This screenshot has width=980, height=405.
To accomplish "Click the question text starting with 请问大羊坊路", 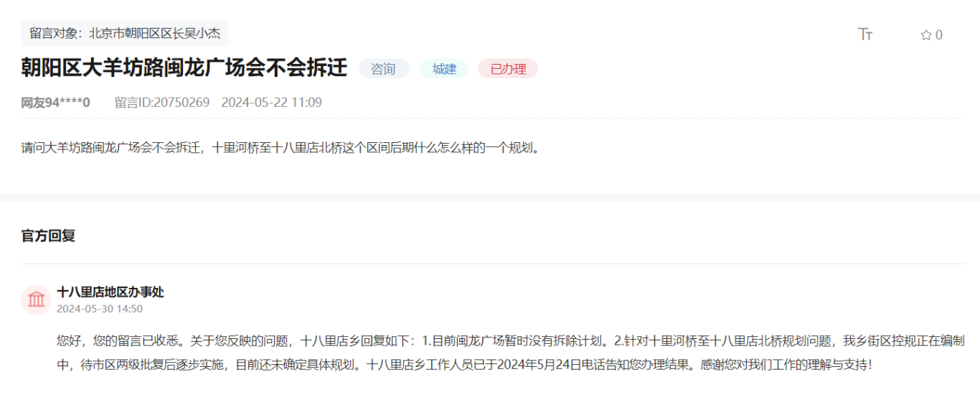I will pyautogui.click(x=280, y=149).
